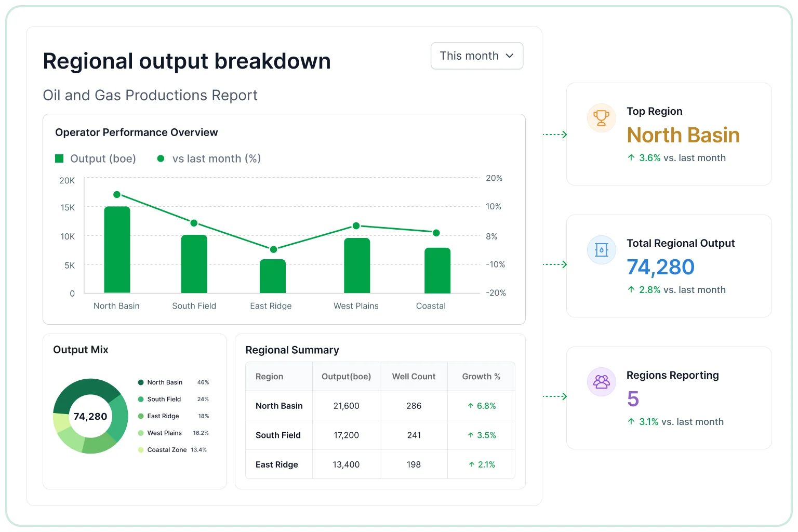This screenshot has width=798, height=532.
Task: Click the up arrow next to 3.5% growth
Action: point(470,435)
